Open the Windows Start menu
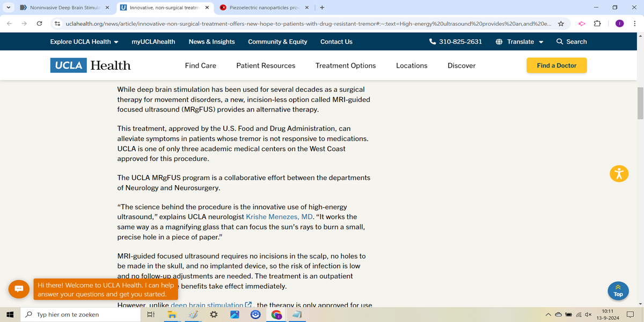Screen dimensions: 644x322 (x=9, y=314)
